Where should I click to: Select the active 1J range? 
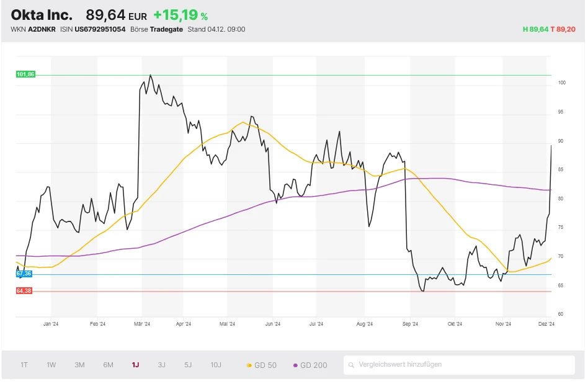[135, 365]
